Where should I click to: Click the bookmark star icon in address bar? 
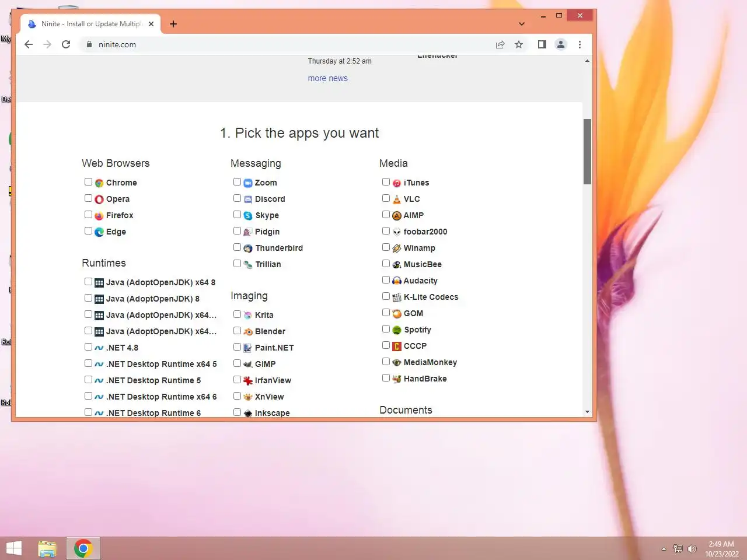click(519, 44)
